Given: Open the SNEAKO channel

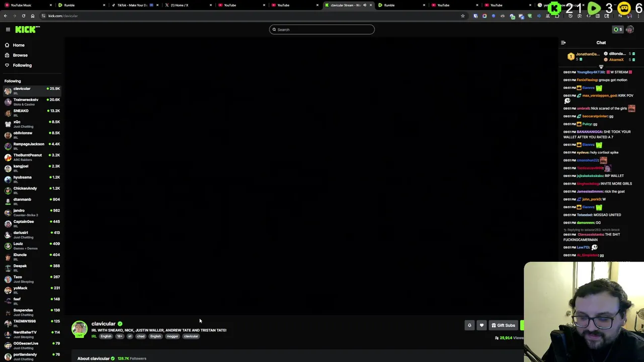Looking at the screenshot, I should (32, 113).
